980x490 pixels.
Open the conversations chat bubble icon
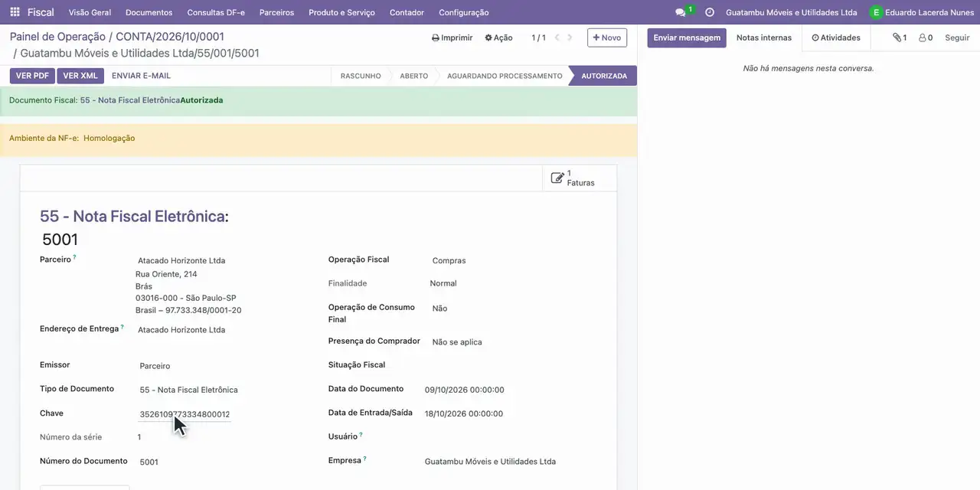[680, 12]
